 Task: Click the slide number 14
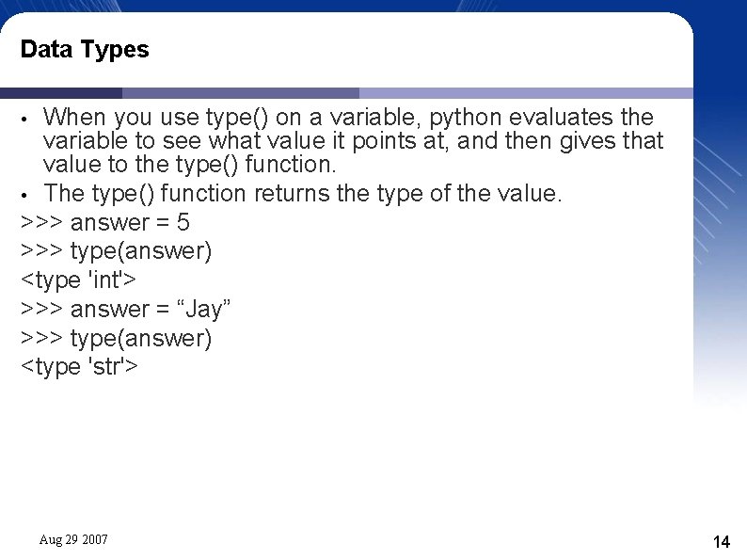(722, 541)
